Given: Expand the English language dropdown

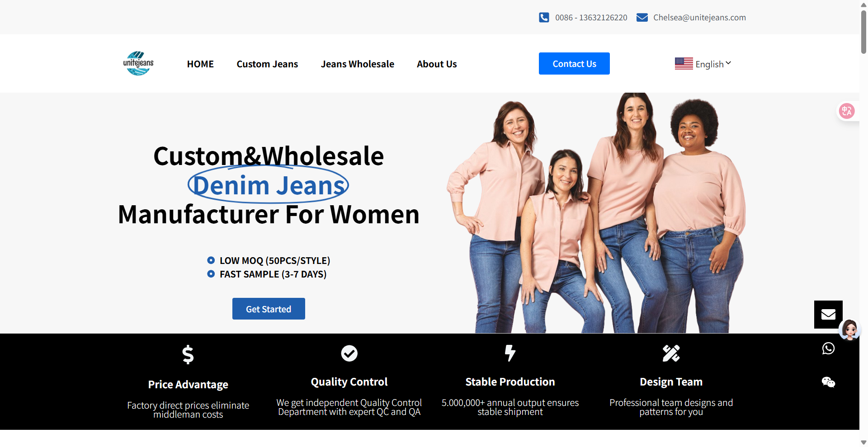Looking at the screenshot, I should click(x=713, y=64).
